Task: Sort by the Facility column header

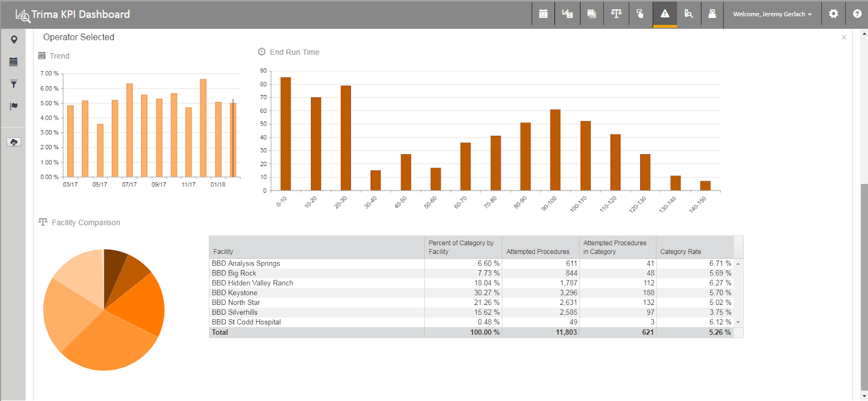Action: [317, 247]
